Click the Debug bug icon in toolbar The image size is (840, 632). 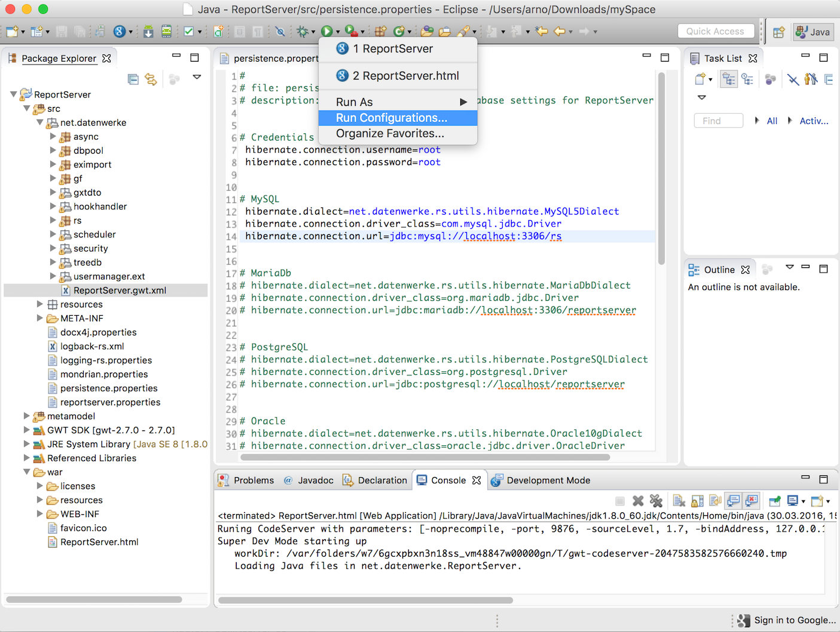303,31
